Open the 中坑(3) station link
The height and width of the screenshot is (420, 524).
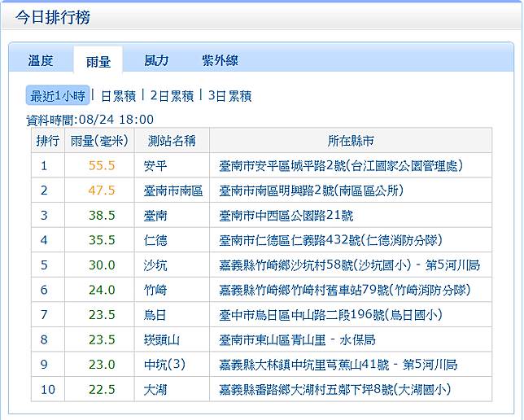tap(164, 365)
